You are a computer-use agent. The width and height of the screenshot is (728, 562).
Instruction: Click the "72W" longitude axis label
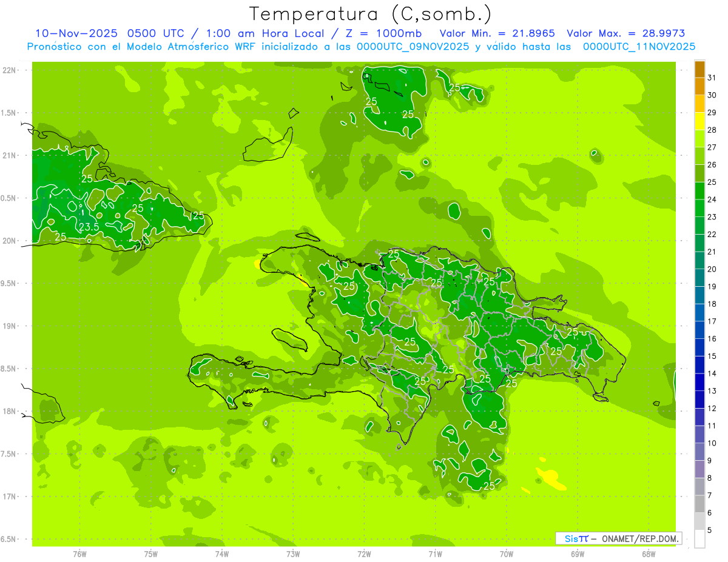point(364,554)
